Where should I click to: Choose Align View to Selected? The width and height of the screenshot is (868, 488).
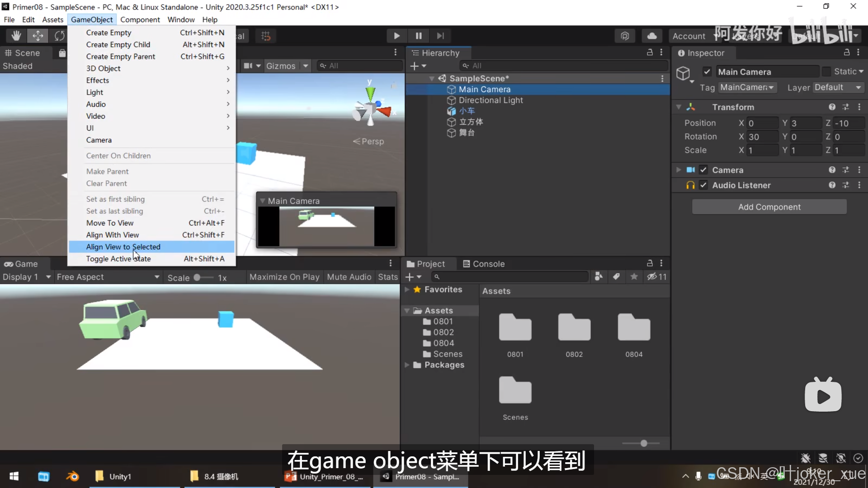coord(123,247)
